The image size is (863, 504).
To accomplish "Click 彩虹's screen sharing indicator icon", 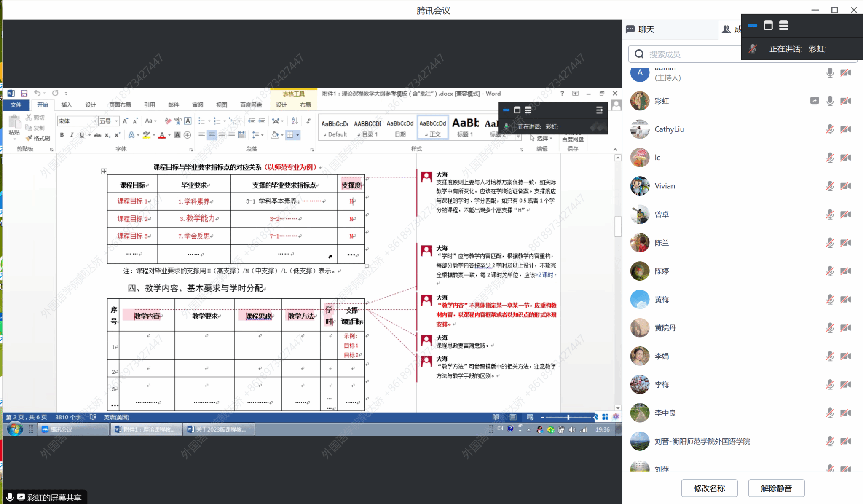I will click(814, 101).
